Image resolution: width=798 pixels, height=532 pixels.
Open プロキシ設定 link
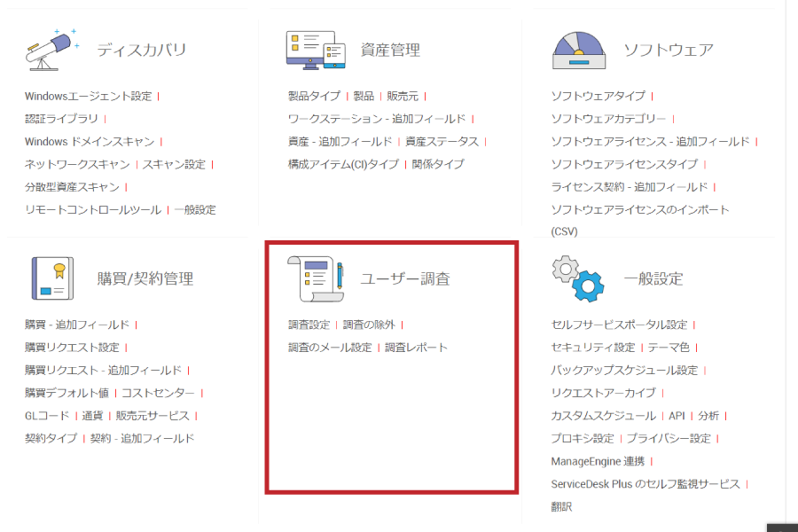tap(583, 438)
